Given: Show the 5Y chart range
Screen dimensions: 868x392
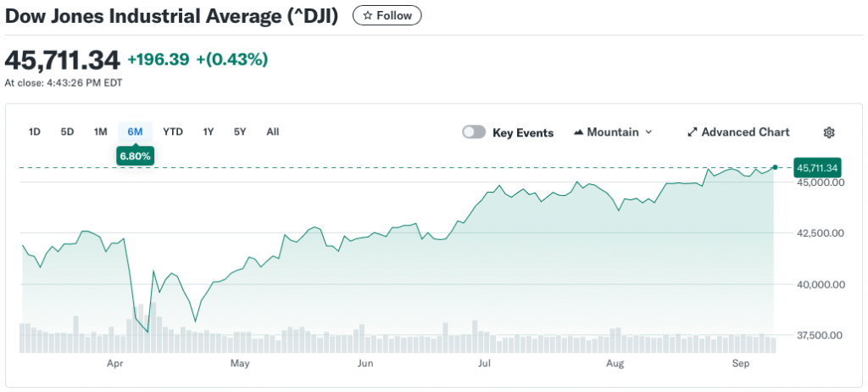Looking at the screenshot, I should pyautogui.click(x=240, y=132).
